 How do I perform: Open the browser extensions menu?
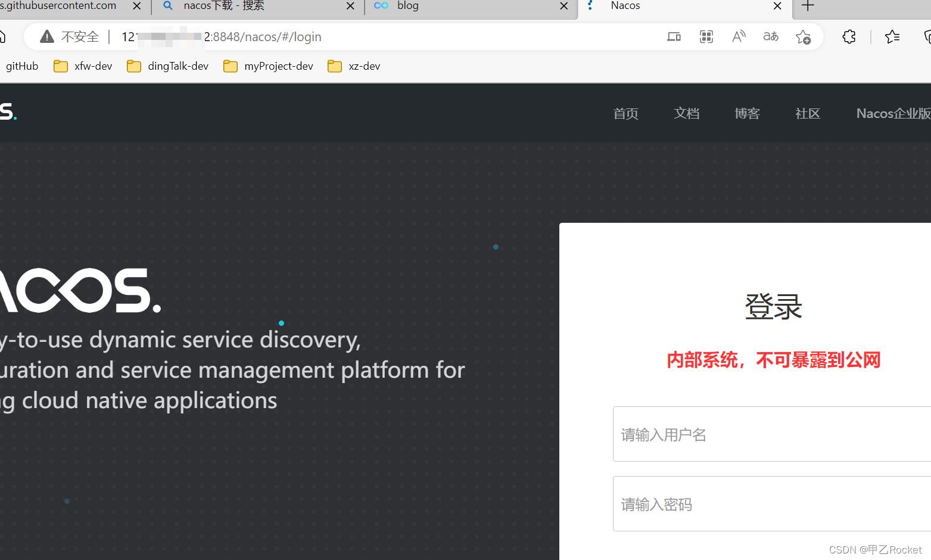pos(849,37)
